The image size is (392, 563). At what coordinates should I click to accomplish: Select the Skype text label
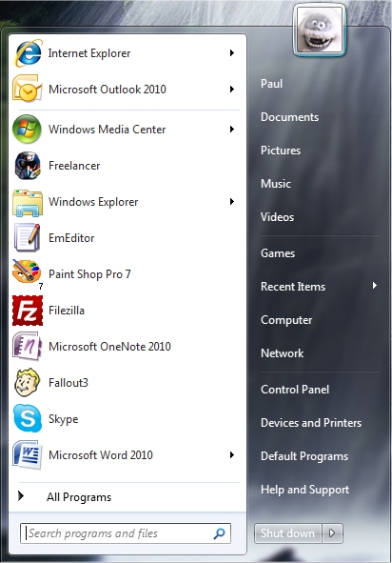point(63,419)
